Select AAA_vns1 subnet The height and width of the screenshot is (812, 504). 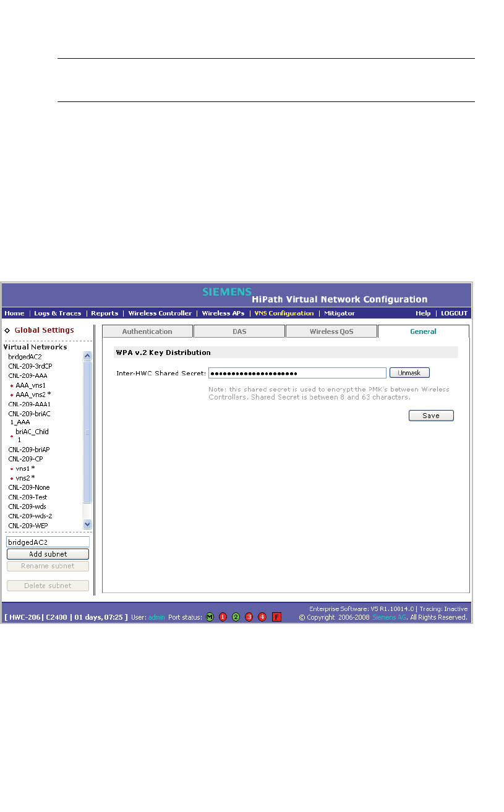coord(31,385)
